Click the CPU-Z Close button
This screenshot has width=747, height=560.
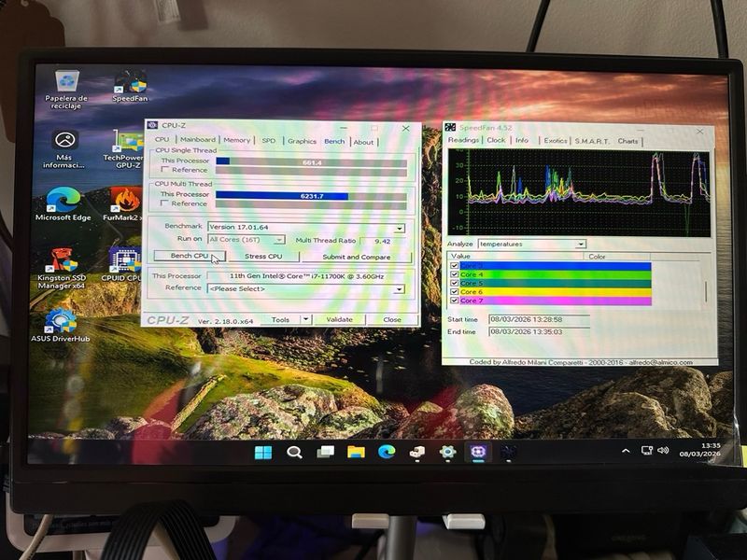click(x=392, y=320)
